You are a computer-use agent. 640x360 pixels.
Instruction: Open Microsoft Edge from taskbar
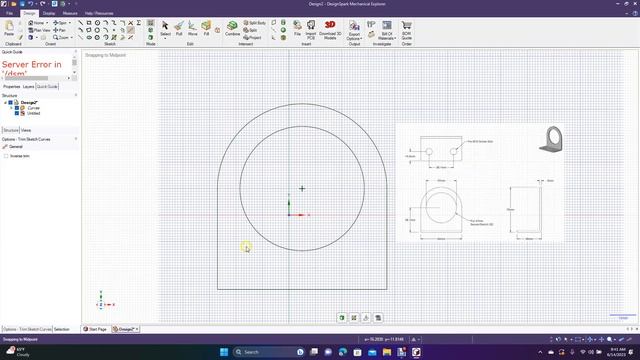pyautogui.click(x=342, y=352)
